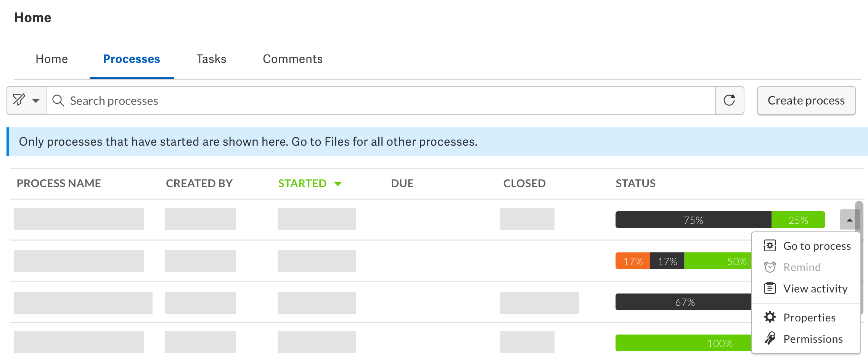
Task: Collapse the first row's action menu arrow
Action: pyautogui.click(x=849, y=220)
